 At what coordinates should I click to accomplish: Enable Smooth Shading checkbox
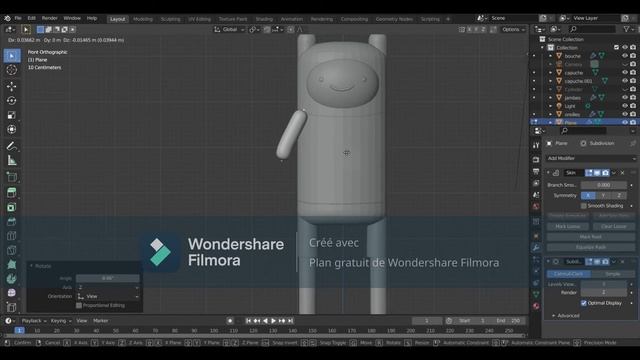coord(584,206)
